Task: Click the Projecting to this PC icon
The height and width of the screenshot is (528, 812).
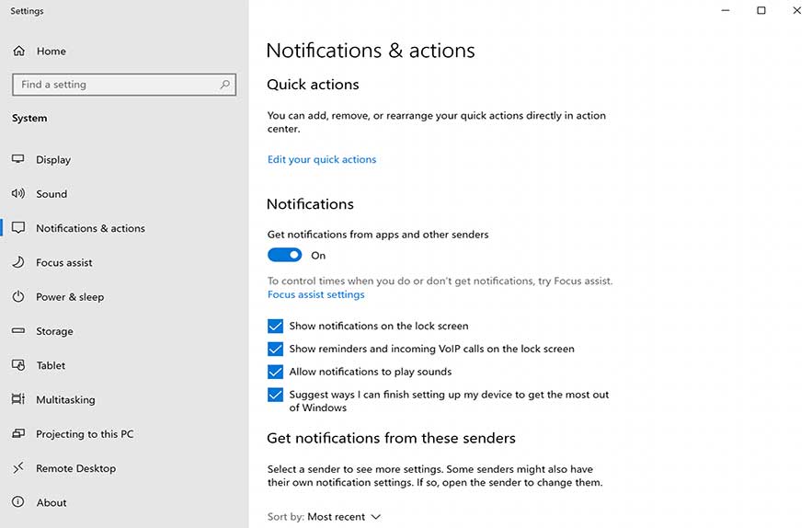Action: click(18, 433)
